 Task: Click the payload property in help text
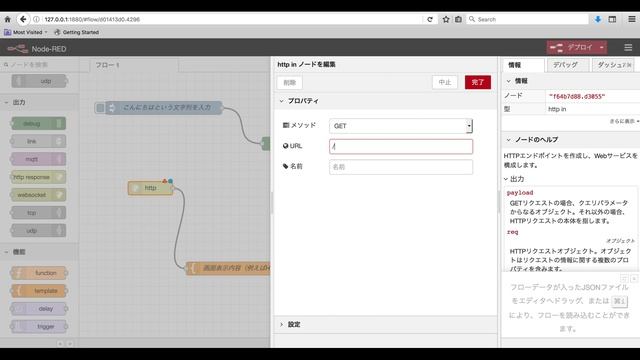point(520,193)
